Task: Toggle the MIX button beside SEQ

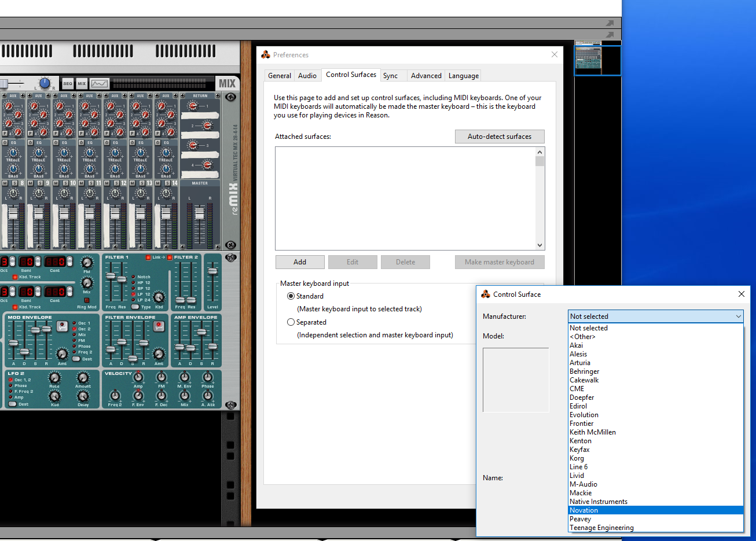Action: click(x=82, y=83)
